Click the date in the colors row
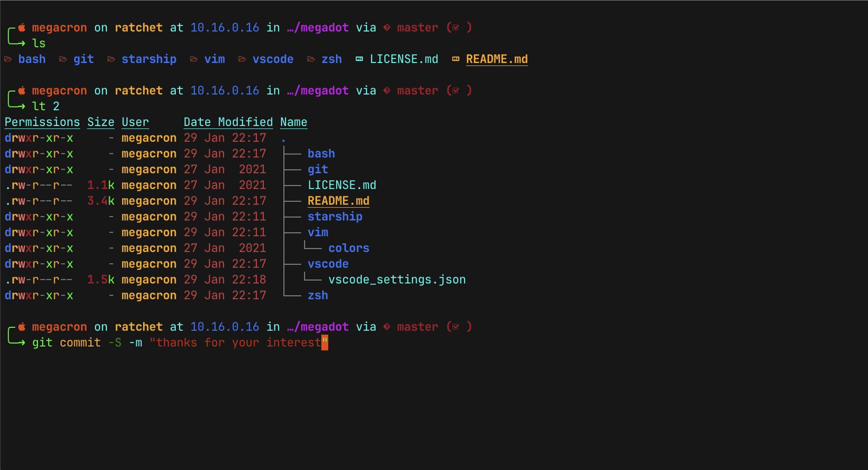 [x=225, y=248]
